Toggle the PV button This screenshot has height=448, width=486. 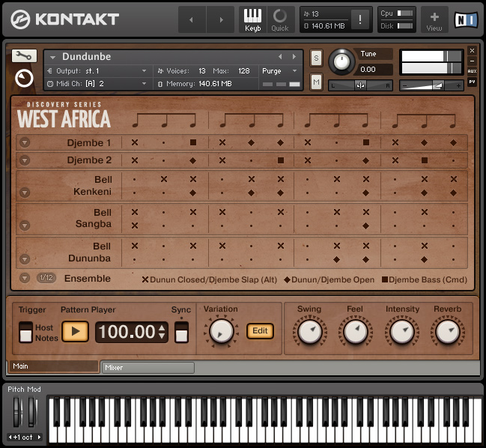[x=472, y=82]
